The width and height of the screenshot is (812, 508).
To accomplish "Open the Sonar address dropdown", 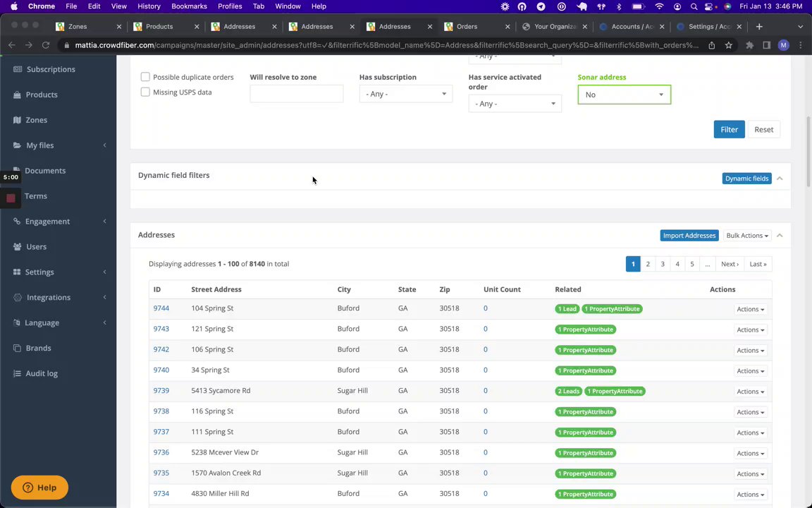I will tap(624, 95).
